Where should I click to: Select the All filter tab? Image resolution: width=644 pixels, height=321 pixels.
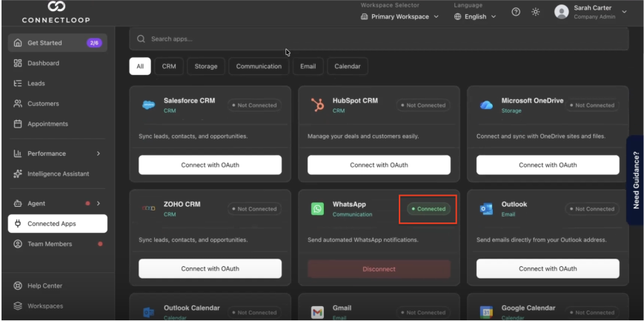pyautogui.click(x=140, y=66)
